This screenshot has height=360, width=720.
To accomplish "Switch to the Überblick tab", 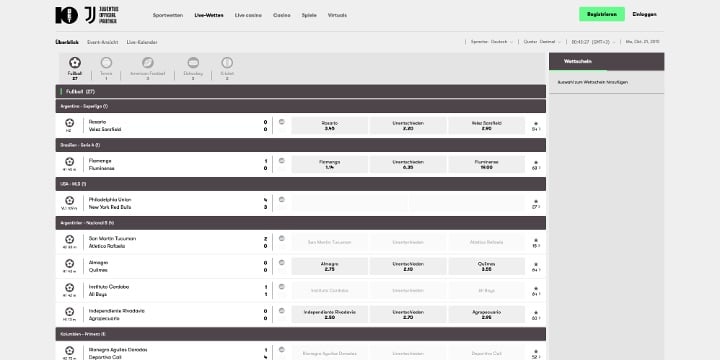I will click(67, 42).
